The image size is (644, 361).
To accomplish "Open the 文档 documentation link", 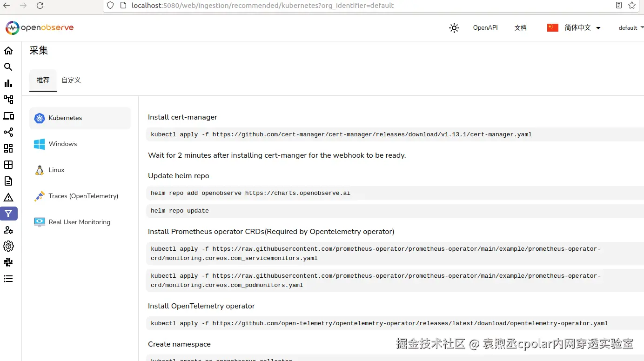I will click(521, 28).
